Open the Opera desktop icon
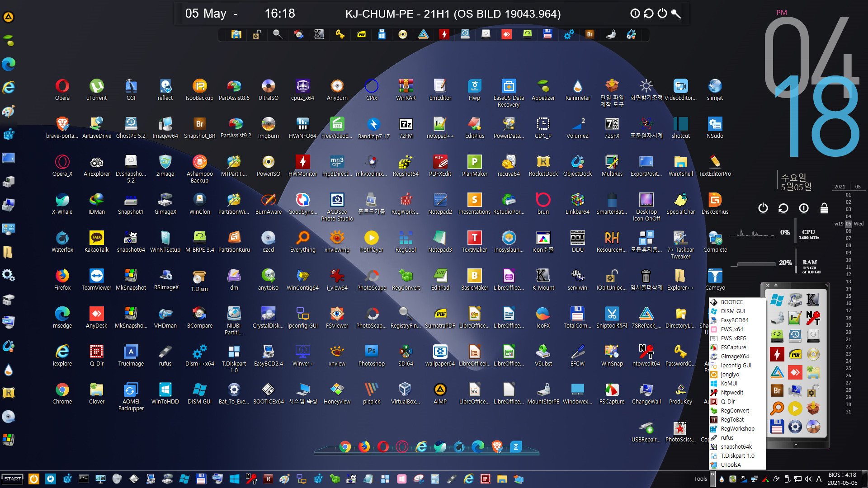Screen dimensions: 868x488 tap(62, 89)
